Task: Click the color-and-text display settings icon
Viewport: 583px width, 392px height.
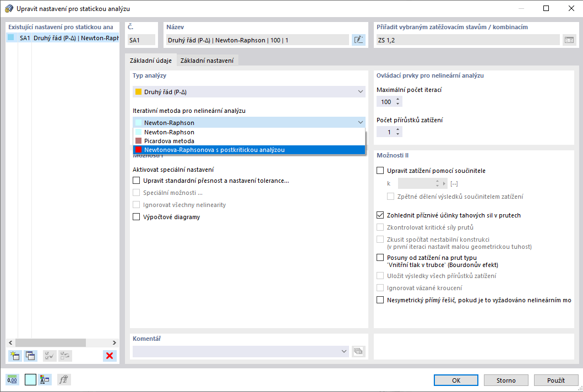Action: pos(46,380)
